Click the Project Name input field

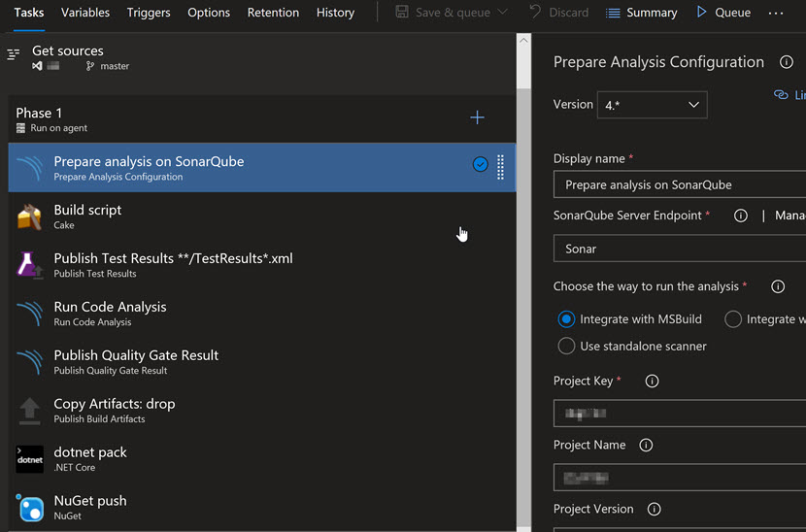pyautogui.click(x=680, y=478)
